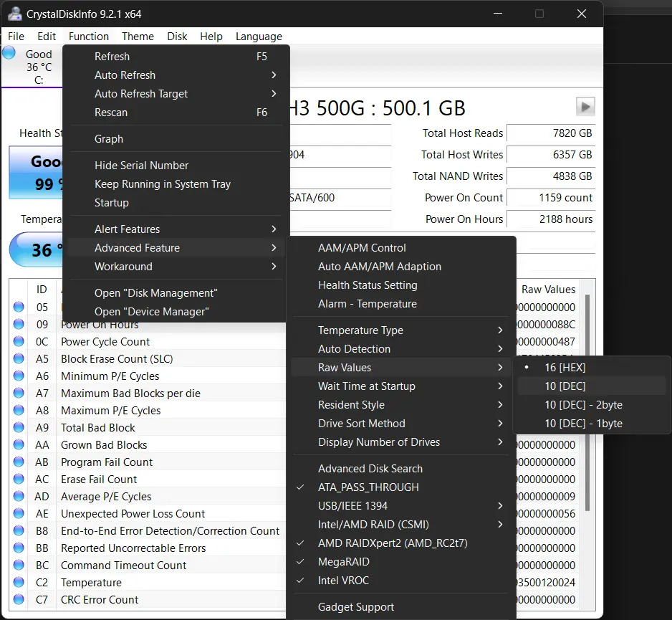The height and width of the screenshot is (620, 672).
Task: Open AAM/APM Control
Action: [400, 248]
